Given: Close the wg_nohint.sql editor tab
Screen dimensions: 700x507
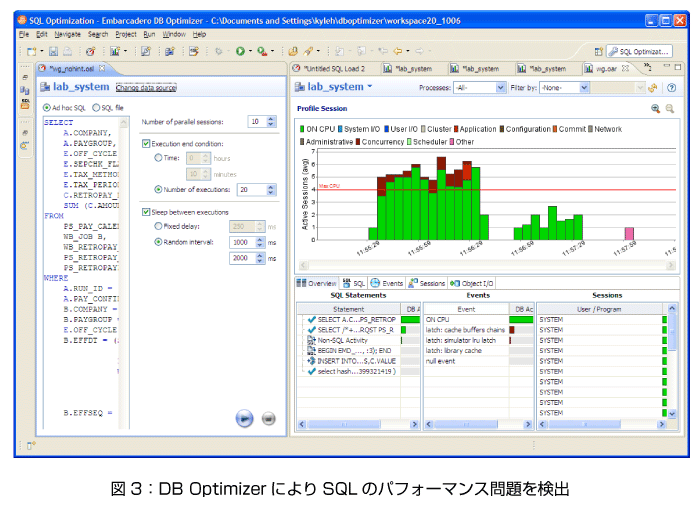Looking at the screenshot, I should coord(102,68).
